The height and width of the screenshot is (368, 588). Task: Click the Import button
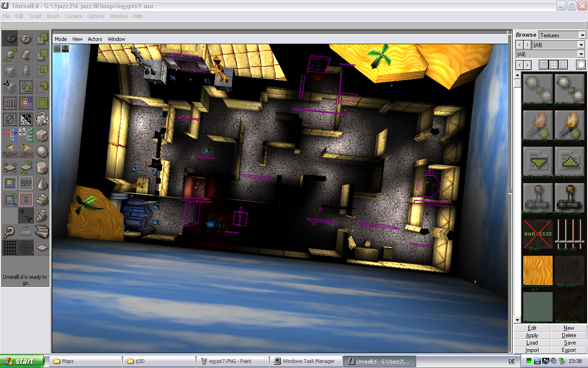point(532,350)
